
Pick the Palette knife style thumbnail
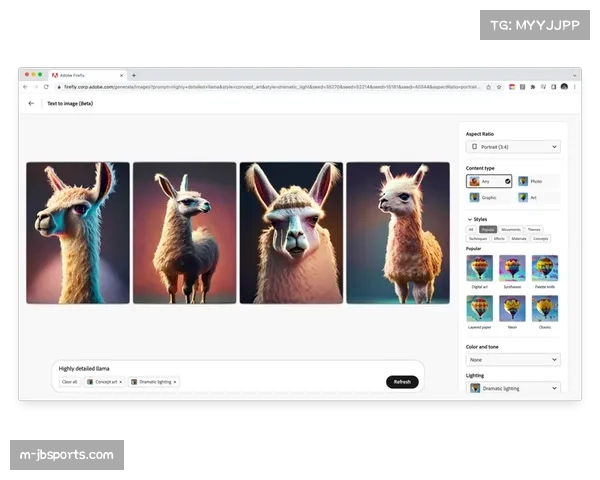(545, 268)
